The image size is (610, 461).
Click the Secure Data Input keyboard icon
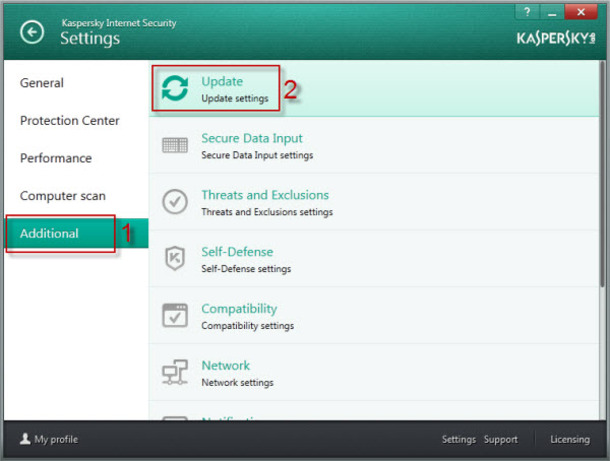click(175, 145)
